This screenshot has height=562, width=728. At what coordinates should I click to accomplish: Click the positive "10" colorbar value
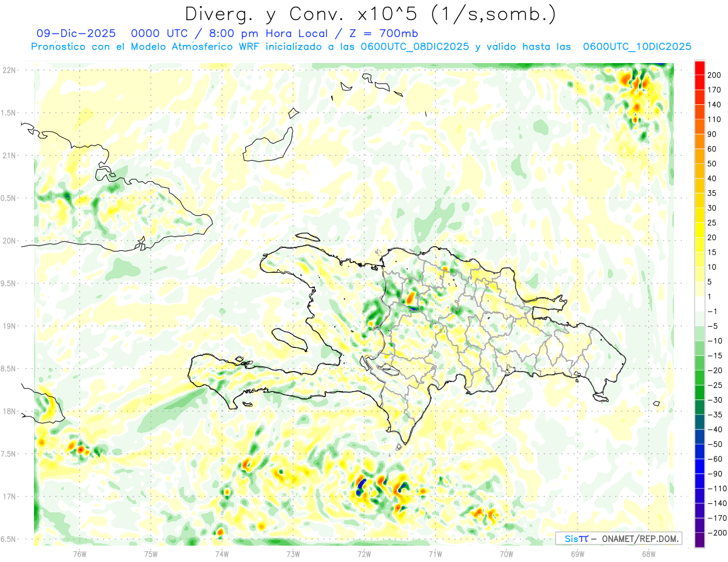[713, 267]
